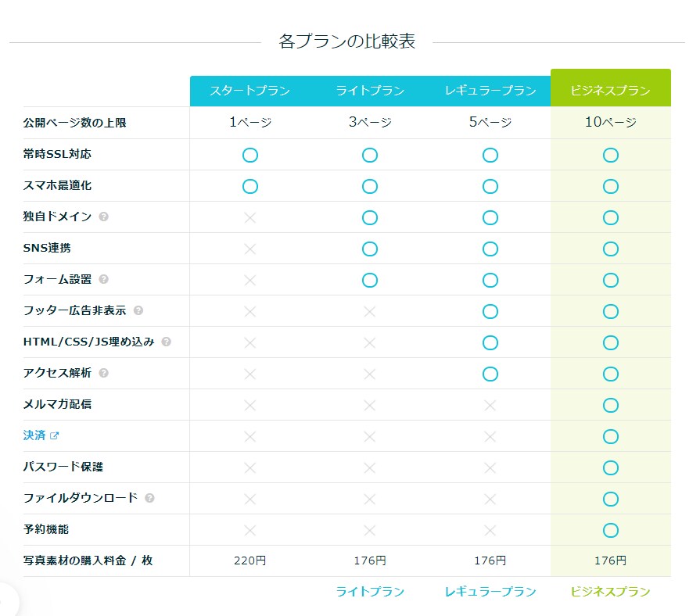Click the メルマガ配信 row label
The height and width of the screenshot is (616, 700).
point(57,403)
